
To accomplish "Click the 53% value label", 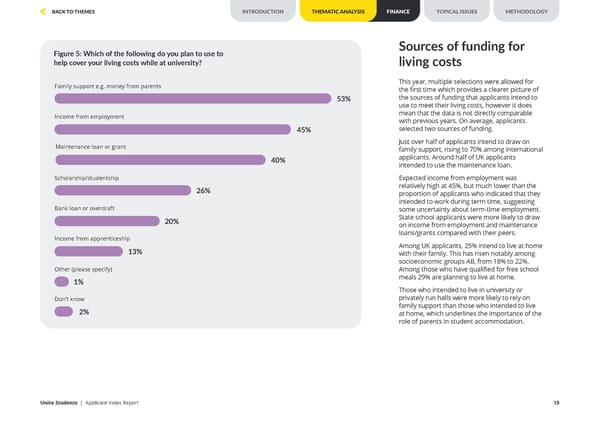I will click(343, 99).
